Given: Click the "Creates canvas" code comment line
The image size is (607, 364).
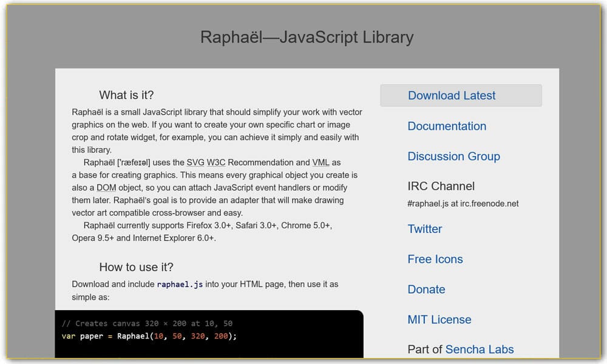Looking at the screenshot, I should pos(147,323).
